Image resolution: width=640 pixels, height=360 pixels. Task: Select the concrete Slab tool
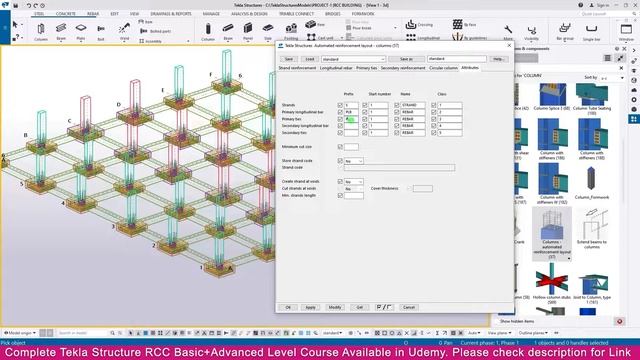click(268, 31)
